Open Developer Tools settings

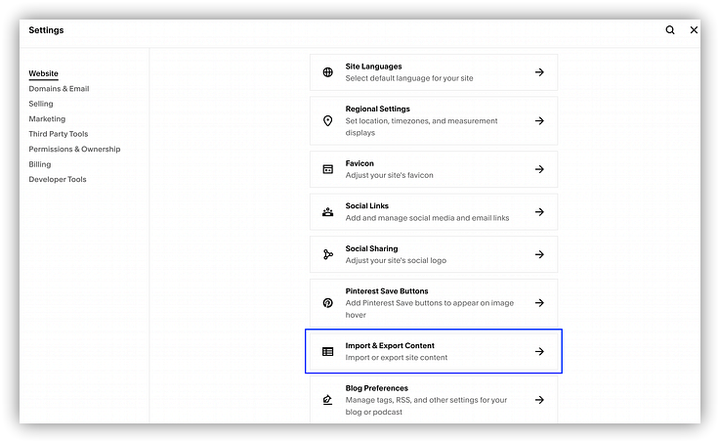[57, 179]
